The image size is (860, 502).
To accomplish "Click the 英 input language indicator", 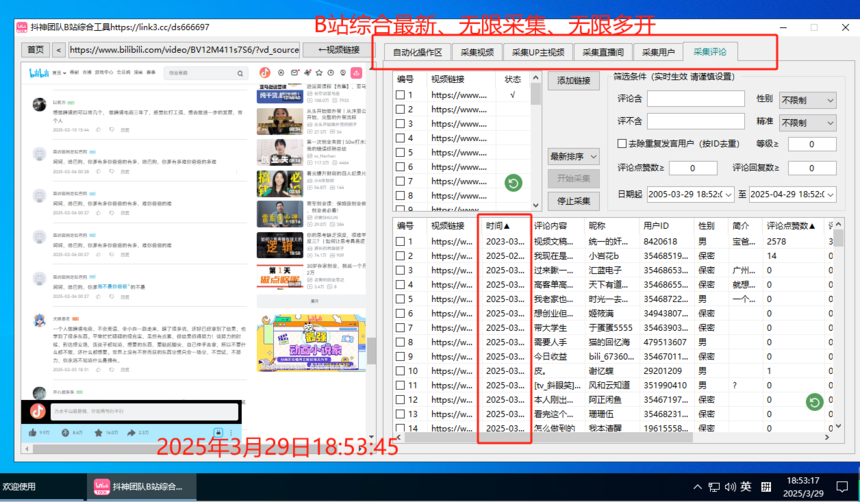I will click(x=746, y=486).
